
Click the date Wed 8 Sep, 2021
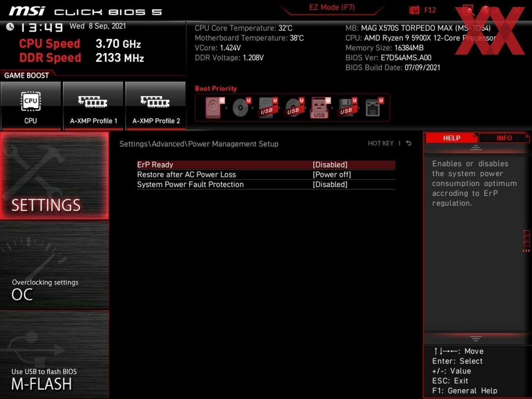pos(98,26)
